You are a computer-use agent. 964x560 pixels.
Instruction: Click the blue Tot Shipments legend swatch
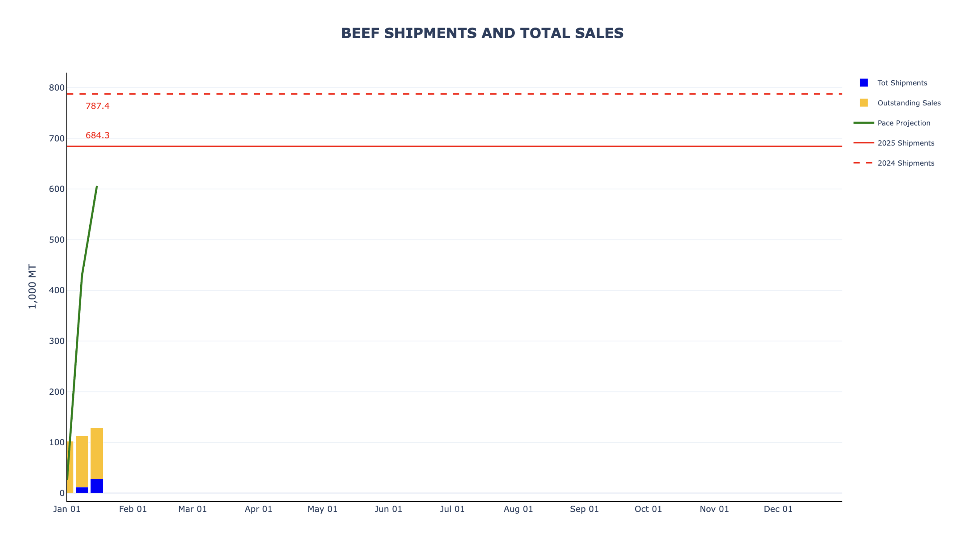[863, 83]
